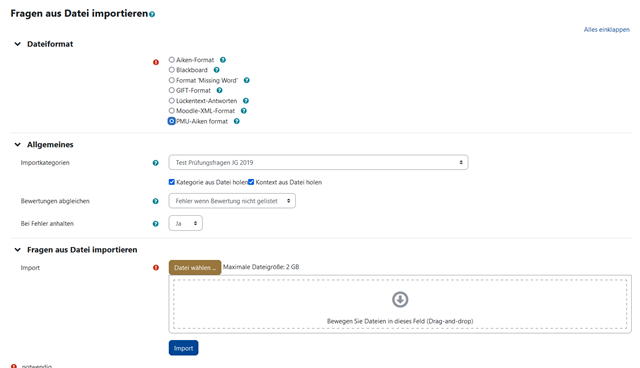Click the 'Importkategorien' label
640x368 pixels.
click(x=45, y=163)
